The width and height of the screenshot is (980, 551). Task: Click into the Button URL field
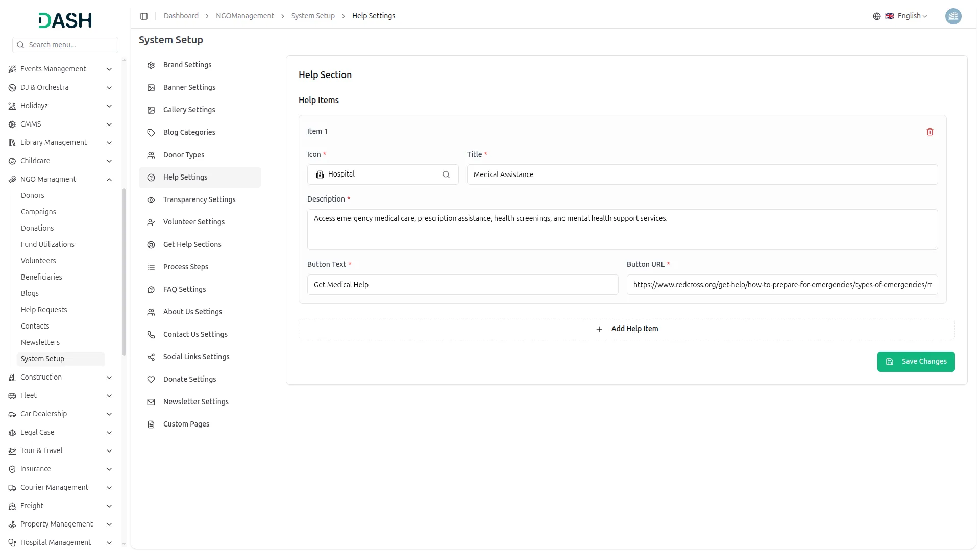click(x=781, y=285)
